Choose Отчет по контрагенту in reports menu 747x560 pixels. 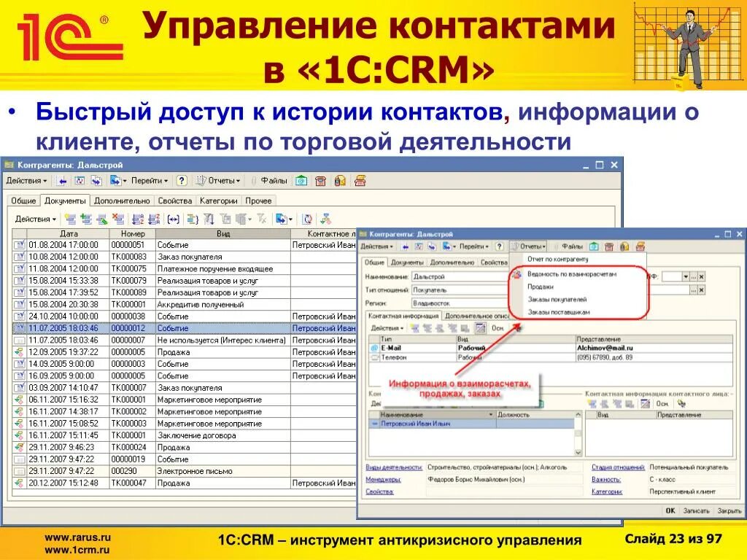(x=558, y=259)
